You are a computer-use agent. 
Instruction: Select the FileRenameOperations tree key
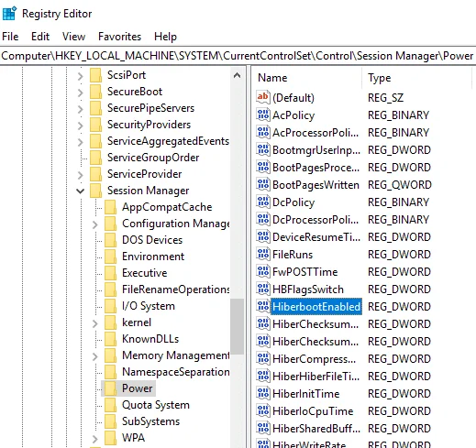tap(175, 290)
